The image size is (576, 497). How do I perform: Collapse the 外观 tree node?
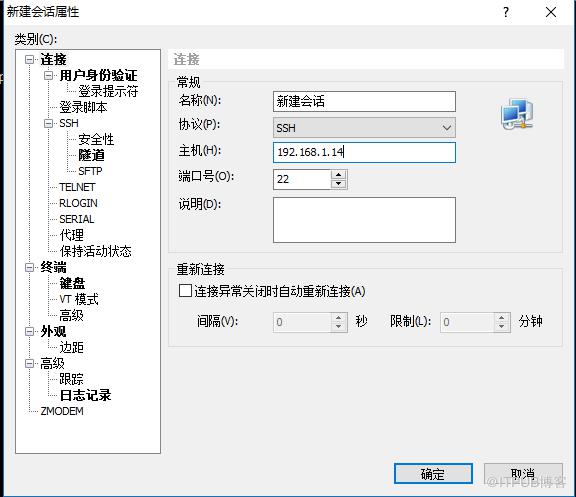(x=29, y=331)
